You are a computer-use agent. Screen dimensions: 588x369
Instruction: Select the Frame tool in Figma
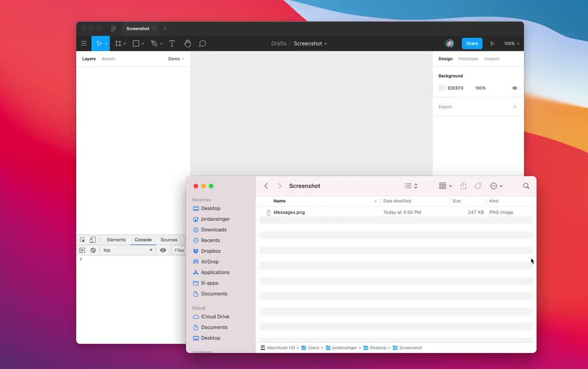117,44
